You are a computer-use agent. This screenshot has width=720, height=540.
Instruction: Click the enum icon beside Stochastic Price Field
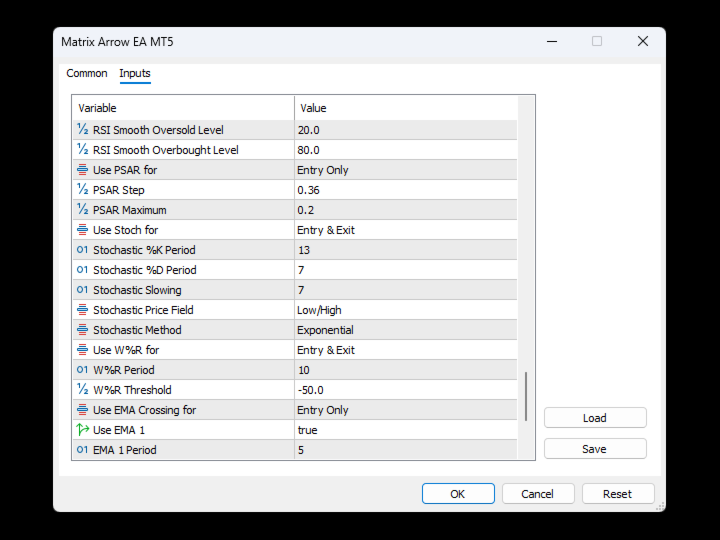(82, 310)
